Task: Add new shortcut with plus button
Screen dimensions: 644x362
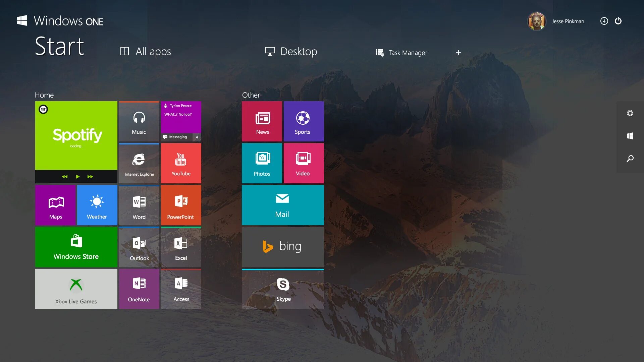Action: [459, 53]
